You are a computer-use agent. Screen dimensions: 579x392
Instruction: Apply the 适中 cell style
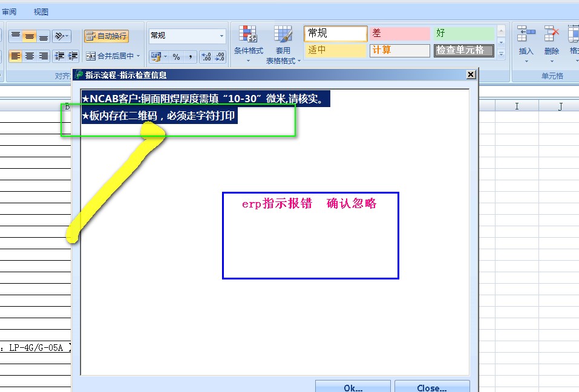coord(336,50)
